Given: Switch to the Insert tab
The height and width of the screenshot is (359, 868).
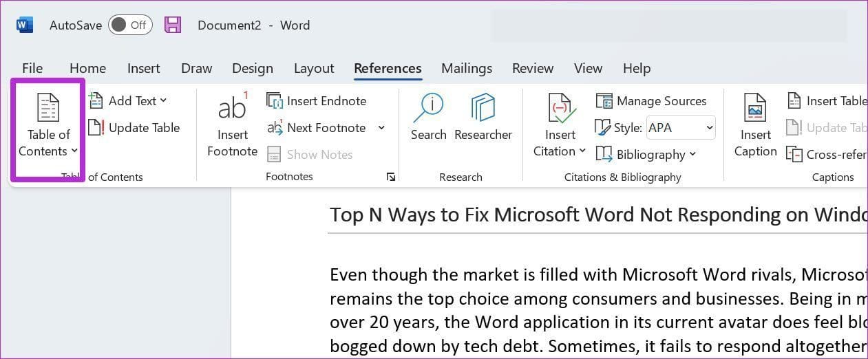Looking at the screenshot, I should tap(143, 68).
